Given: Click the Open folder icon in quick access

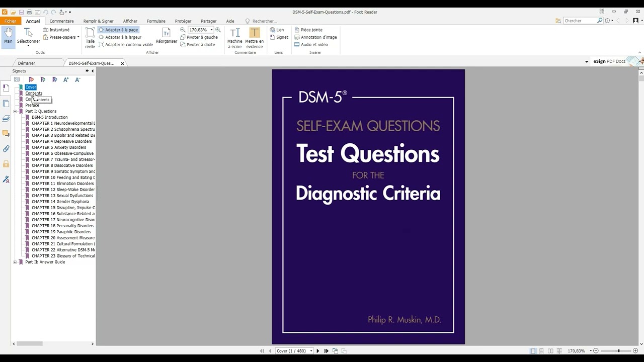Looking at the screenshot, I should 13,12.
